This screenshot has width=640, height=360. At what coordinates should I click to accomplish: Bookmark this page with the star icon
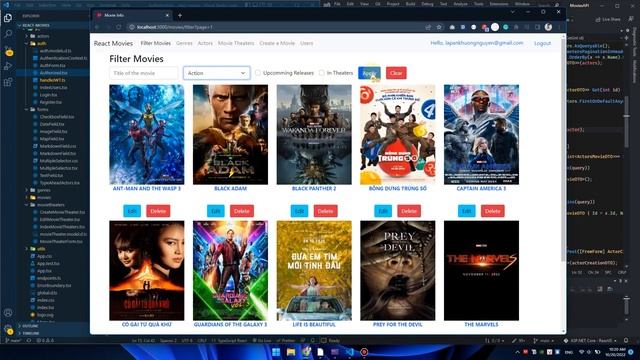(x=439, y=27)
